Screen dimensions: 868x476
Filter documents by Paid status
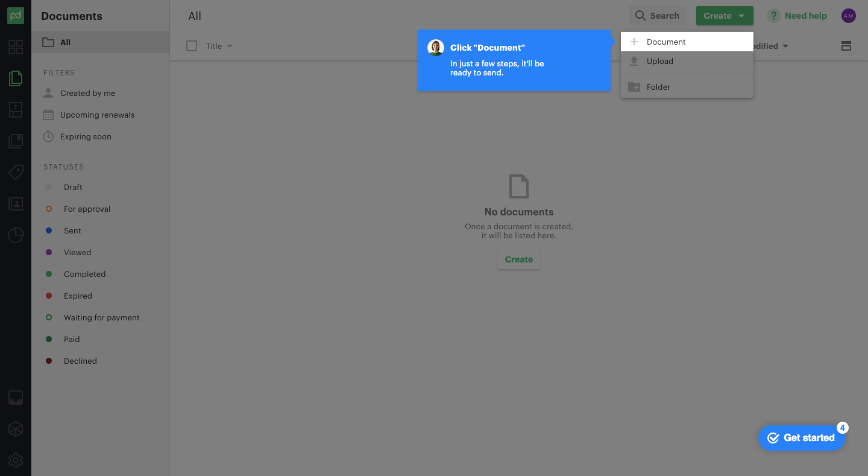(x=101, y=339)
